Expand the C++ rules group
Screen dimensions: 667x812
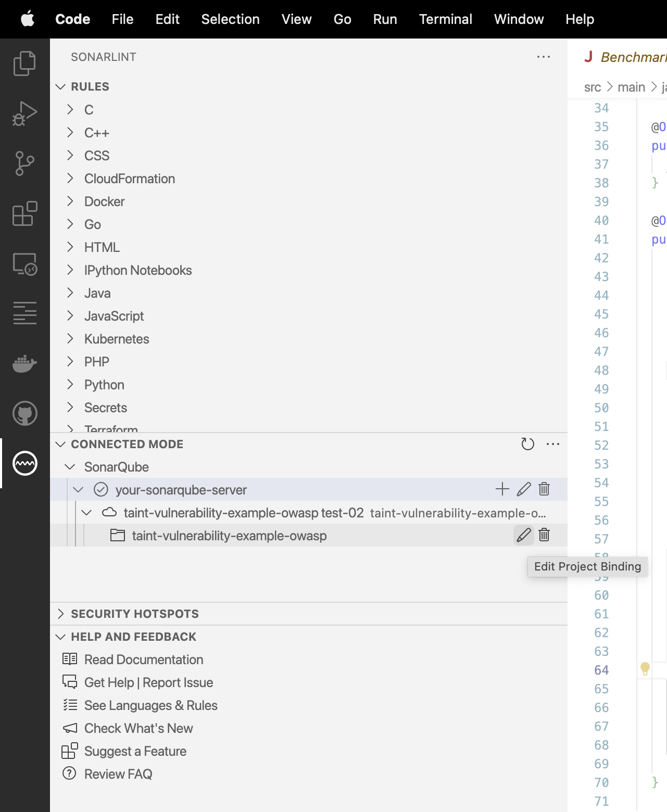[70, 132]
